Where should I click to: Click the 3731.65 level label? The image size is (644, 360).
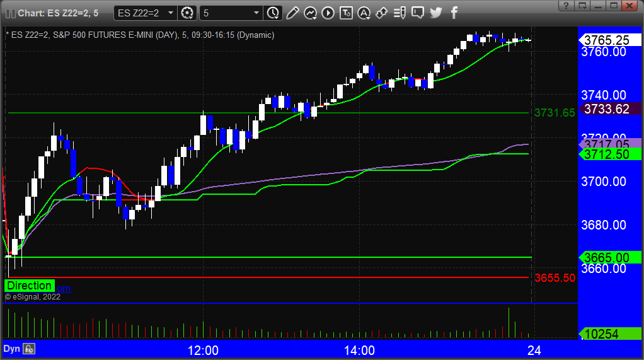pyautogui.click(x=555, y=113)
